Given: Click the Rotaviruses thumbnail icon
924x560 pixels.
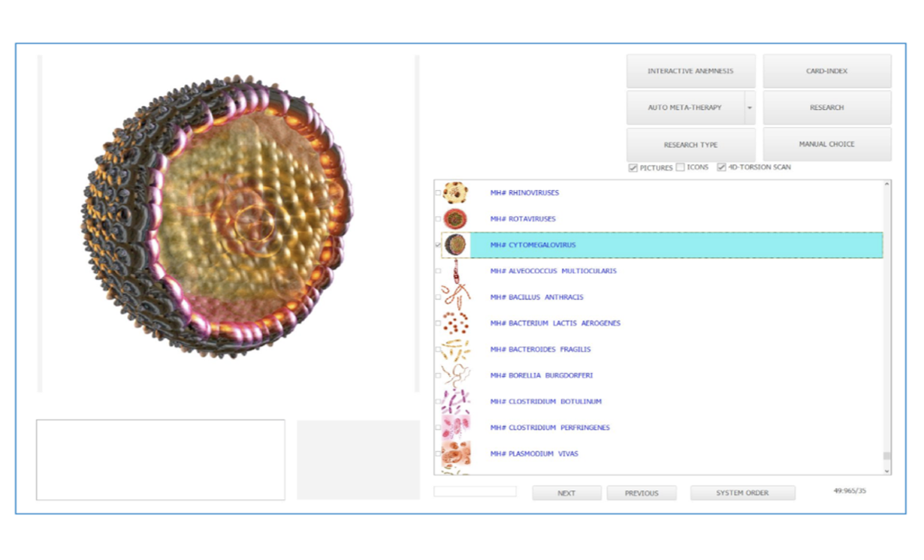Looking at the screenshot, I should (x=455, y=219).
